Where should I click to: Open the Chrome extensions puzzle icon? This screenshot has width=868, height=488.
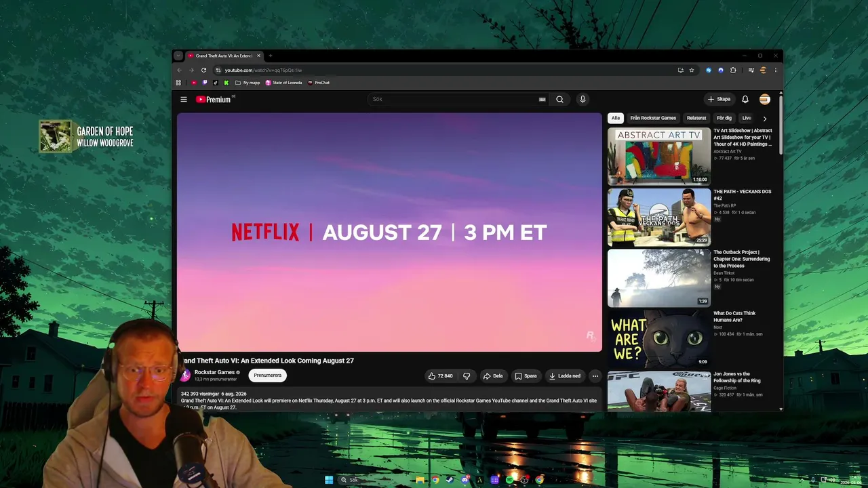click(733, 70)
